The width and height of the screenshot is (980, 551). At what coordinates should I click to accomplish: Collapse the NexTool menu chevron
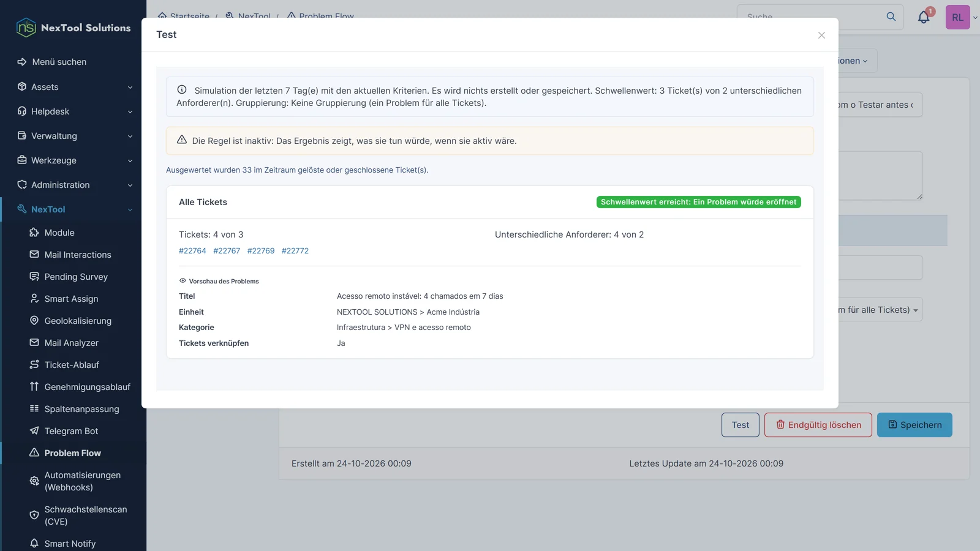(130, 209)
